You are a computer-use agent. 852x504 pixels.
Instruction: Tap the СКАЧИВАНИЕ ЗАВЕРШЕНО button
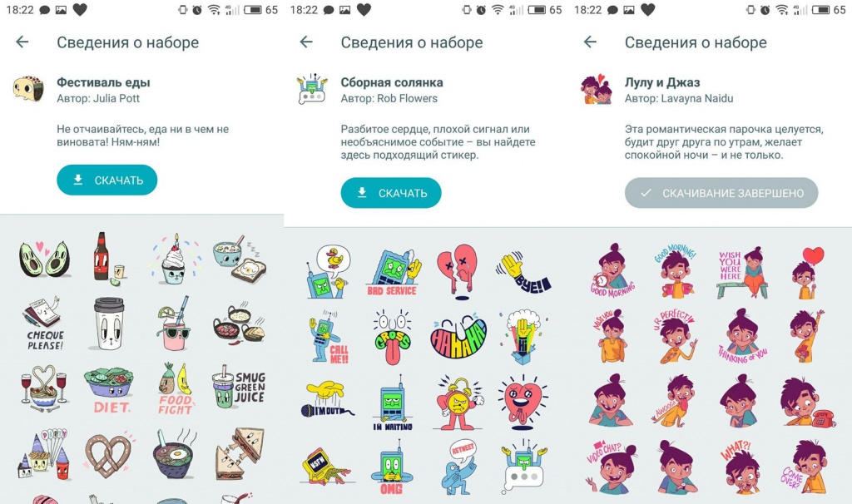pyautogui.click(x=721, y=193)
